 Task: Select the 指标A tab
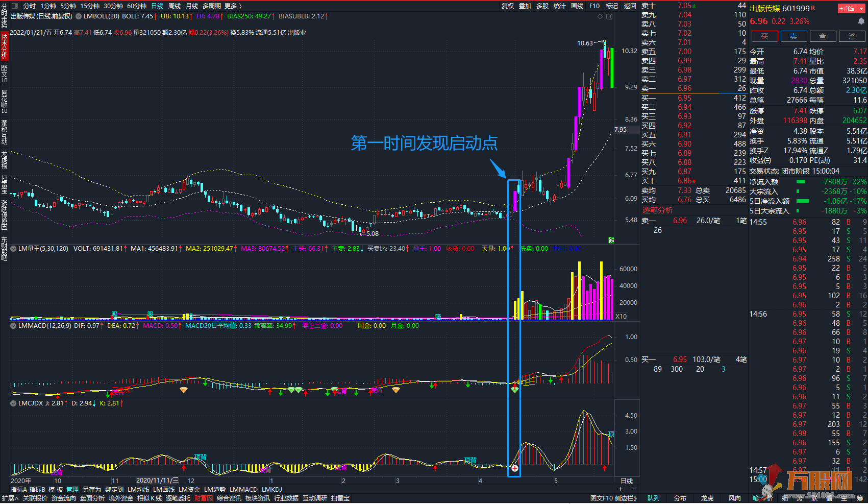click(18, 489)
